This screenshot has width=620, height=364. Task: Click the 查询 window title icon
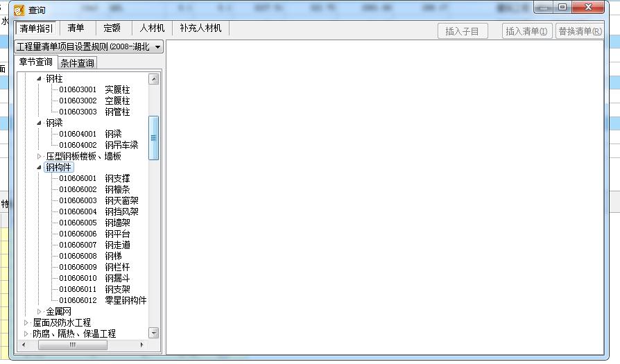[19, 10]
